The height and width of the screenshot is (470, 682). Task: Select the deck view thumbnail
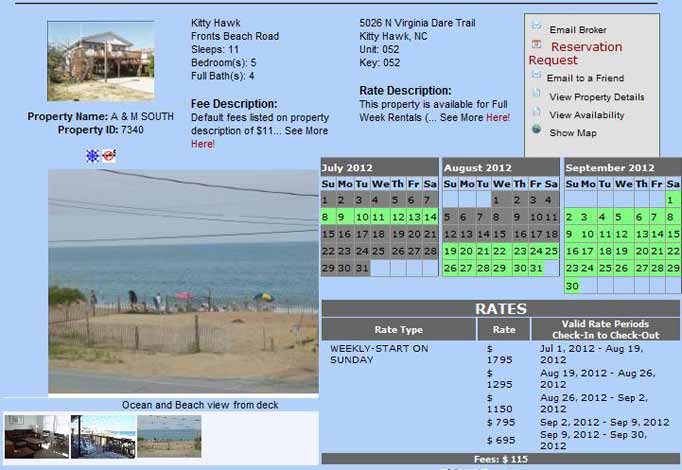[x=103, y=436]
